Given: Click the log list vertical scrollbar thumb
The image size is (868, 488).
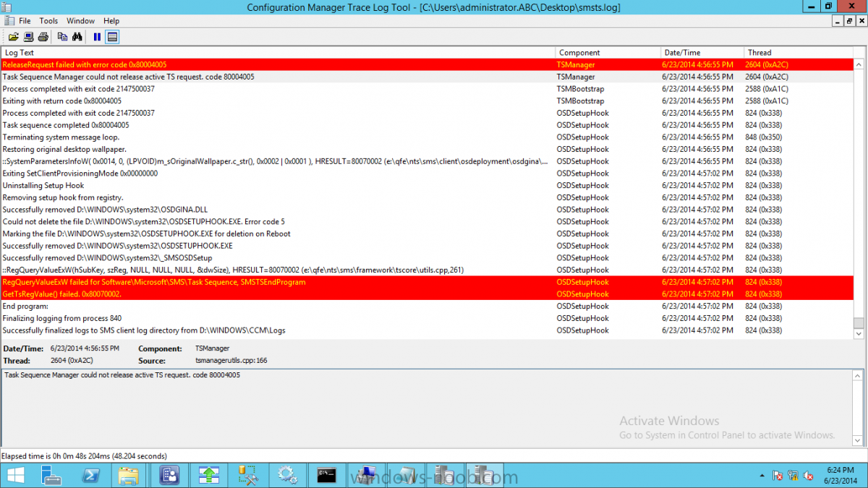Looking at the screenshot, I should click(x=859, y=324).
